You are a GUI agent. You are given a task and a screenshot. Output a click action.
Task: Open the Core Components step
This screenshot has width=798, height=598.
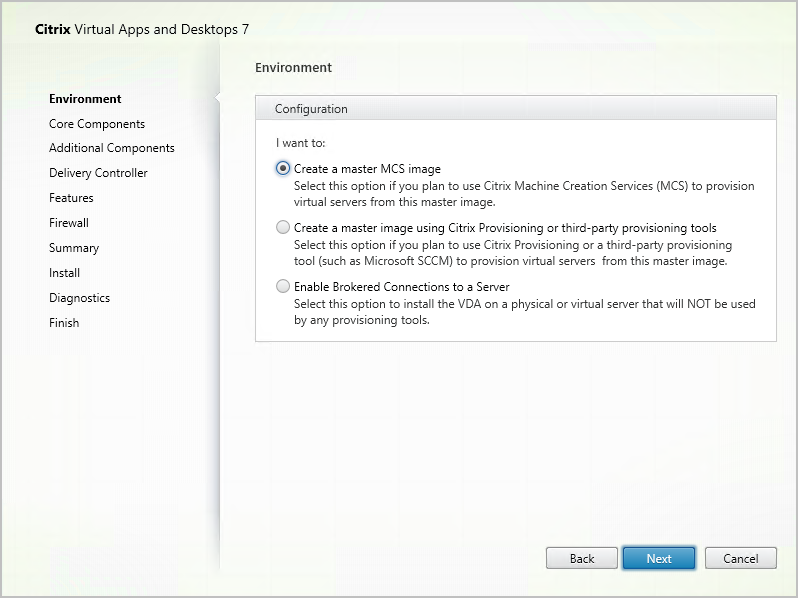coord(97,124)
